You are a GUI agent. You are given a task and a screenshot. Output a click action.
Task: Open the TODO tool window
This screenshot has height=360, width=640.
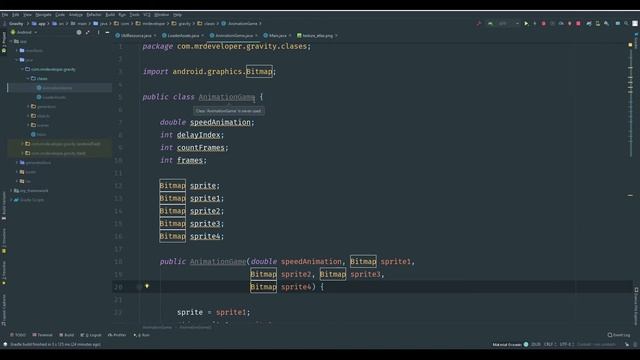18,335
